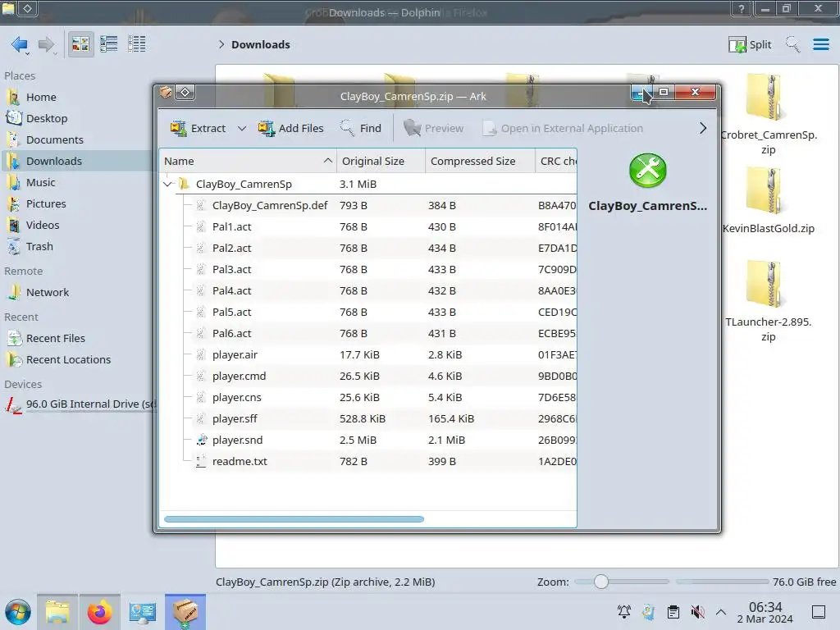The image size is (840, 630).
Task: Click the Dolphin zoom slider handle
Action: pos(601,582)
